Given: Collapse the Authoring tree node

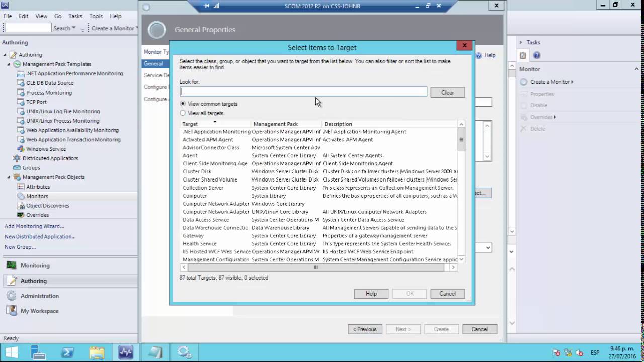Looking at the screenshot, I should click(5, 55).
